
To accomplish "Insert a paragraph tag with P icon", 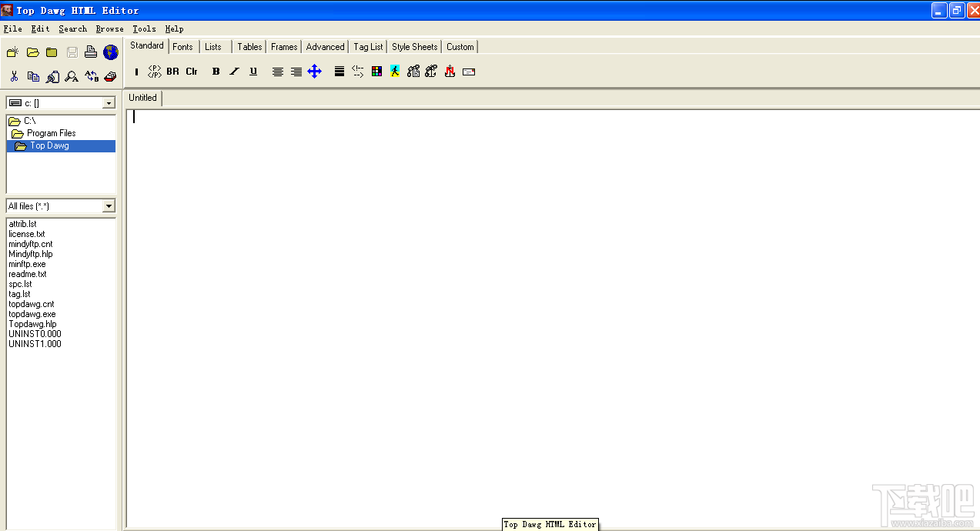I will [x=155, y=72].
